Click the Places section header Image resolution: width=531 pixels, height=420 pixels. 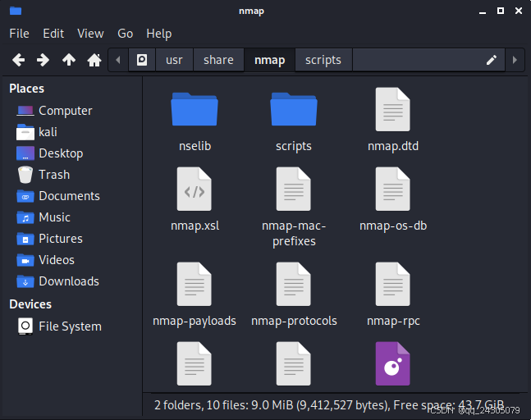click(27, 89)
